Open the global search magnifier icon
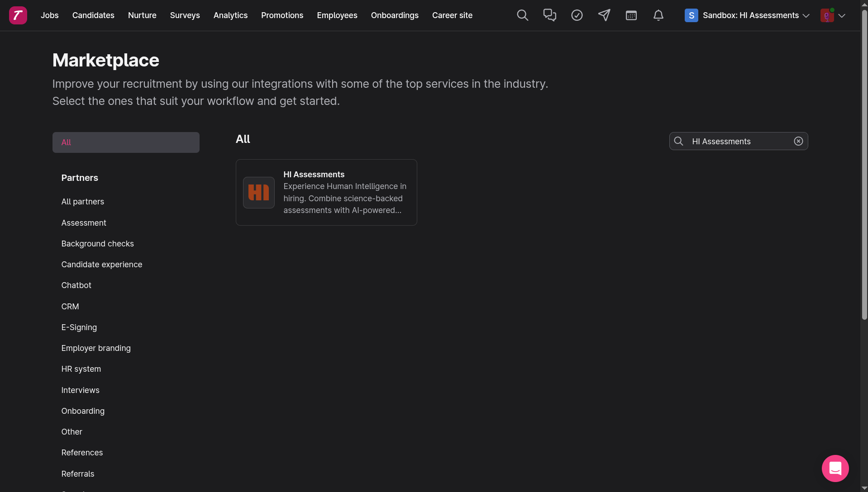The image size is (868, 492). [522, 15]
